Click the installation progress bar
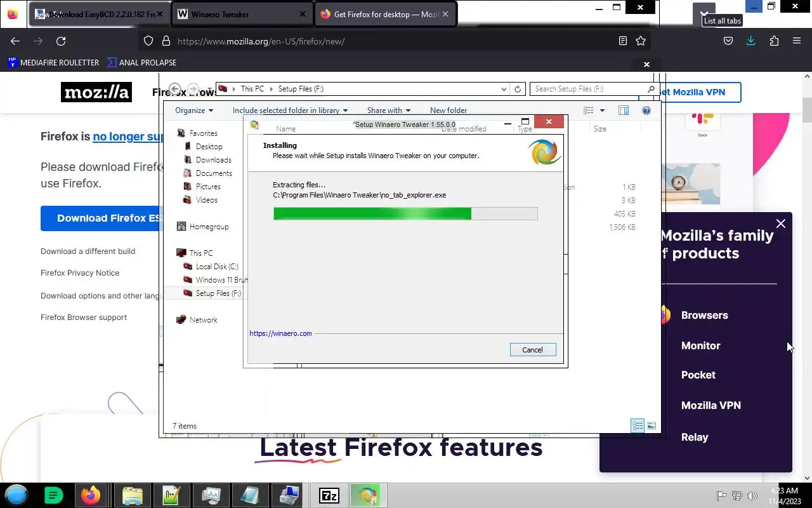Viewport: 812px width, 508px height. click(x=405, y=213)
